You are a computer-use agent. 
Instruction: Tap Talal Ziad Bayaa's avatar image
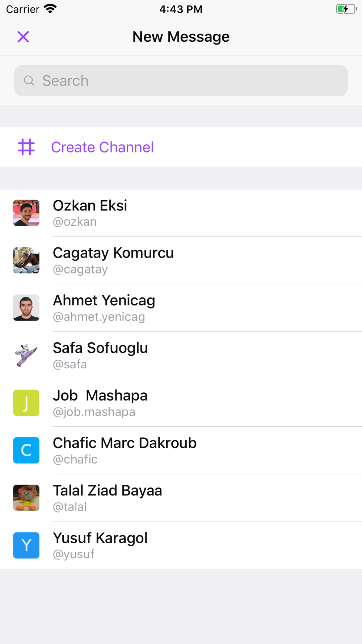26,498
